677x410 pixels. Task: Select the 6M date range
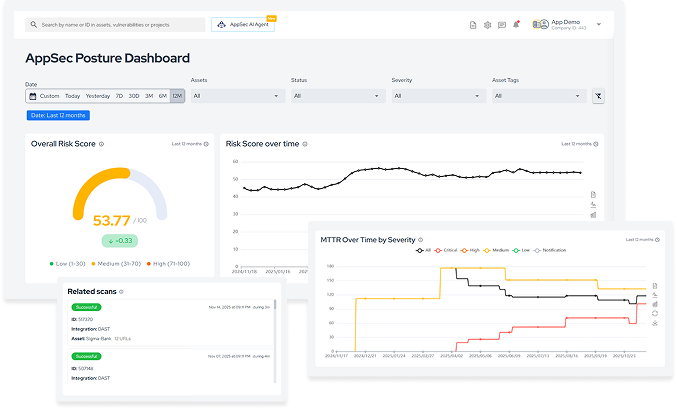(163, 96)
